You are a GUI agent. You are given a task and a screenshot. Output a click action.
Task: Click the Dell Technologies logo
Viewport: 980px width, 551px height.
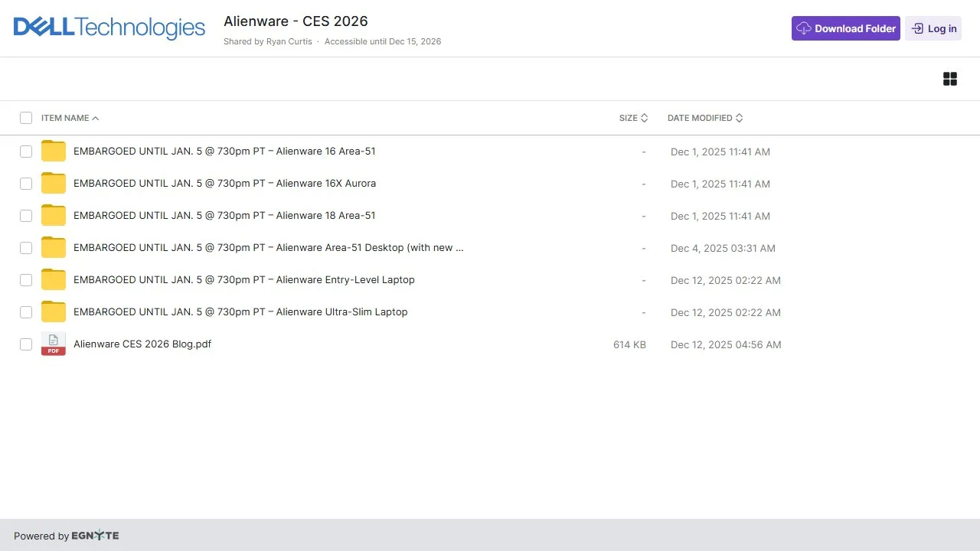click(x=109, y=28)
